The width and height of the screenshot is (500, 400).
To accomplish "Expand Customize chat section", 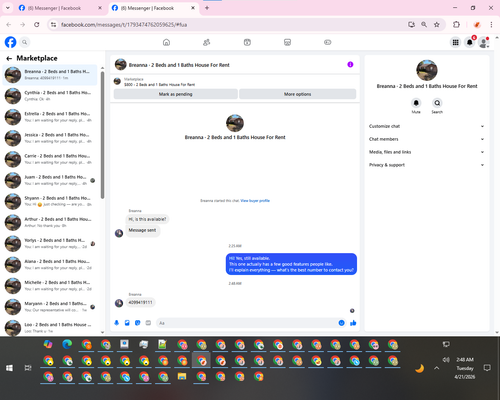I will pos(426,126).
